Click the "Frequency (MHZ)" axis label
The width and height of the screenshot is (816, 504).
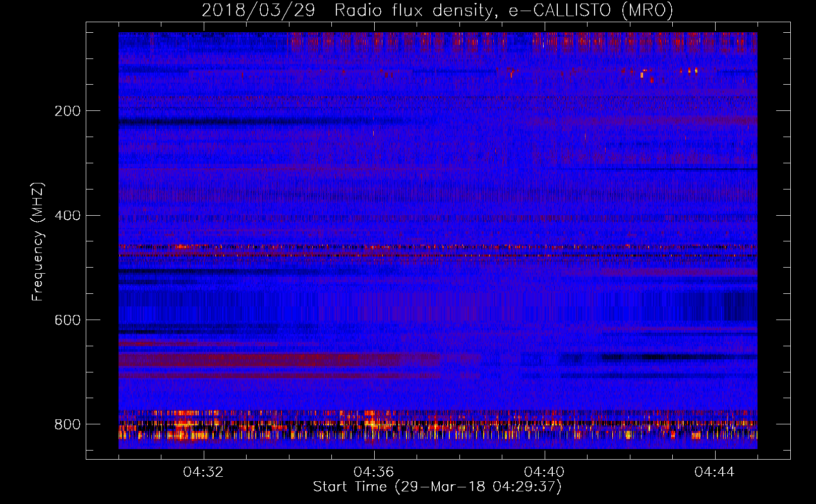click(38, 241)
